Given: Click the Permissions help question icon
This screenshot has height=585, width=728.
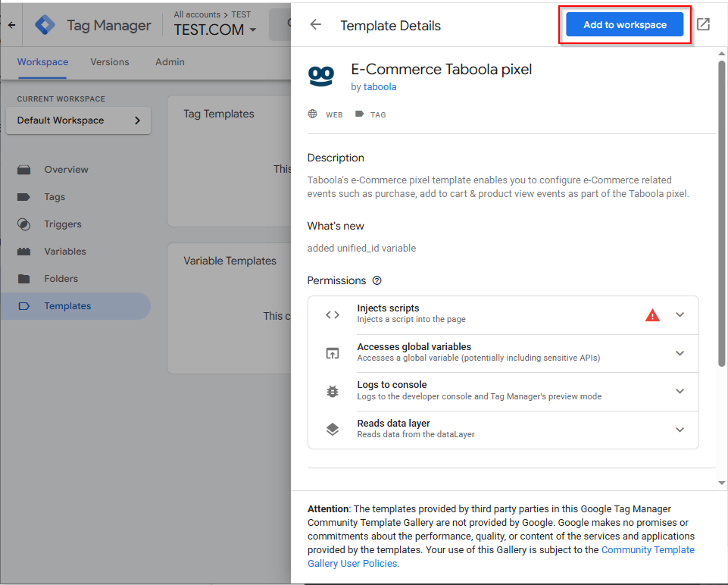Looking at the screenshot, I should pos(377,280).
